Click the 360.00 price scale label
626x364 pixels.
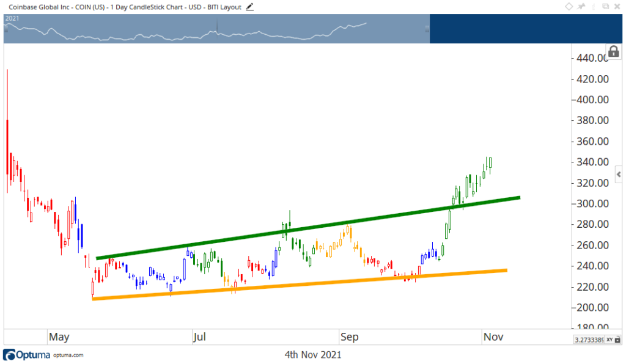[x=592, y=141]
